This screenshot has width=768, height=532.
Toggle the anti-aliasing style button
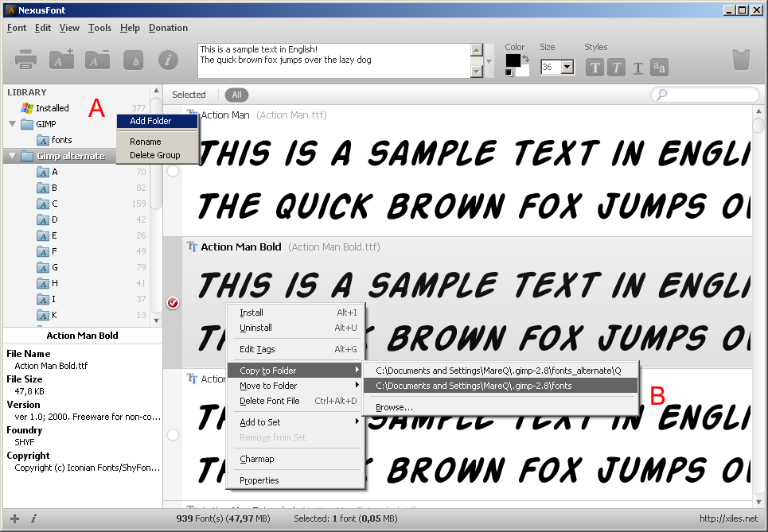pos(659,68)
